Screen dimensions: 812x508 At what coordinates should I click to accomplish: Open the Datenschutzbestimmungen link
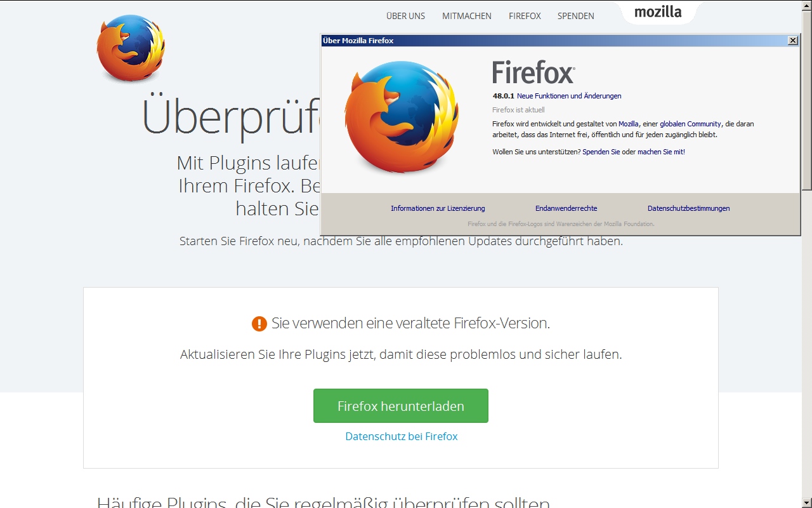click(x=689, y=208)
